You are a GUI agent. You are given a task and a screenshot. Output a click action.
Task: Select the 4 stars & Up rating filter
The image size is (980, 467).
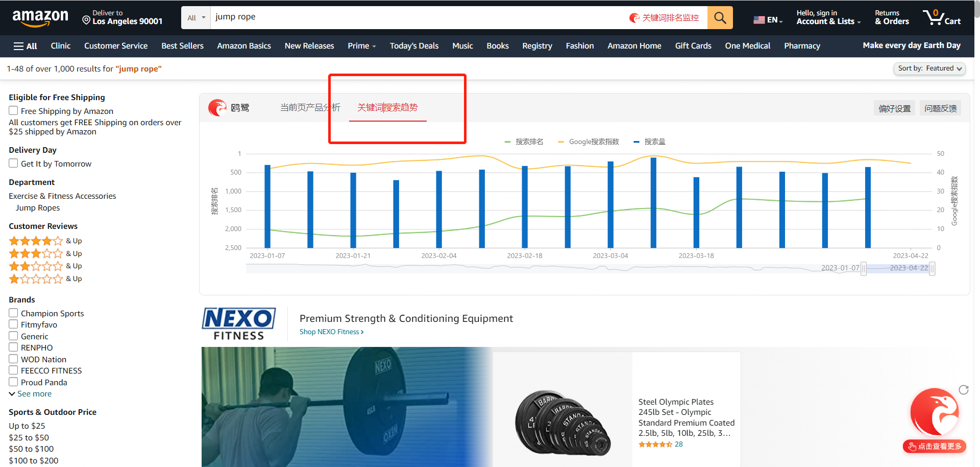click(45, 241)
